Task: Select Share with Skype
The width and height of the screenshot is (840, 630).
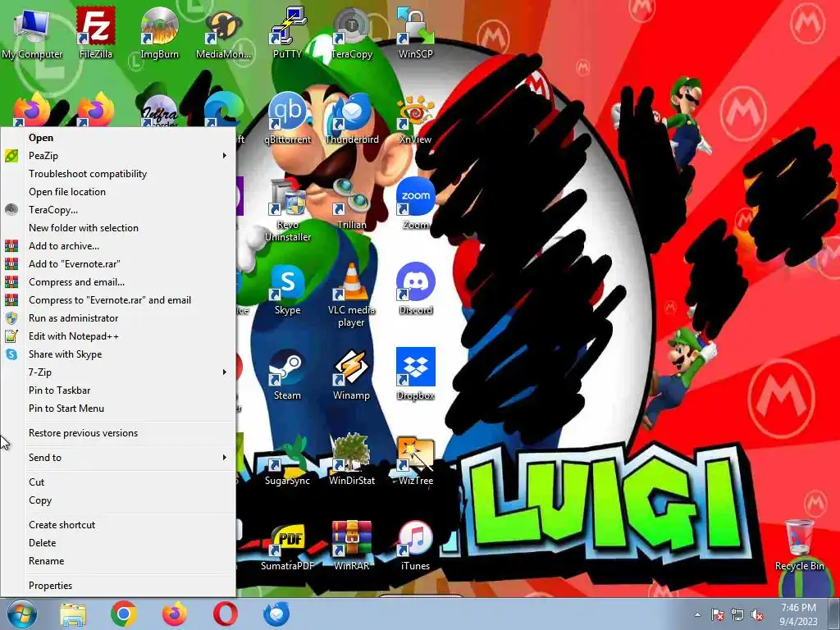Action: pyautogui.click(x=118, y=354)
